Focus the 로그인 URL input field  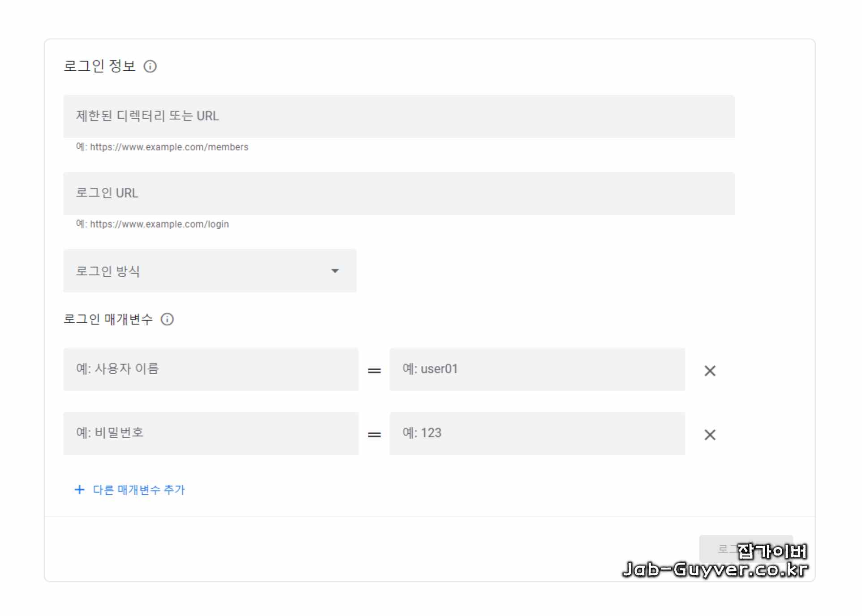[x=399, y=193]
